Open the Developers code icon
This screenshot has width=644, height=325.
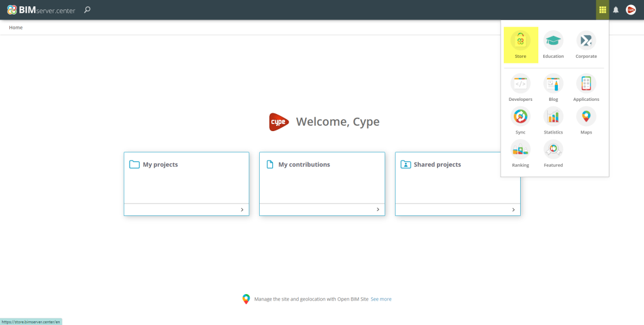(x=520, y=84)
